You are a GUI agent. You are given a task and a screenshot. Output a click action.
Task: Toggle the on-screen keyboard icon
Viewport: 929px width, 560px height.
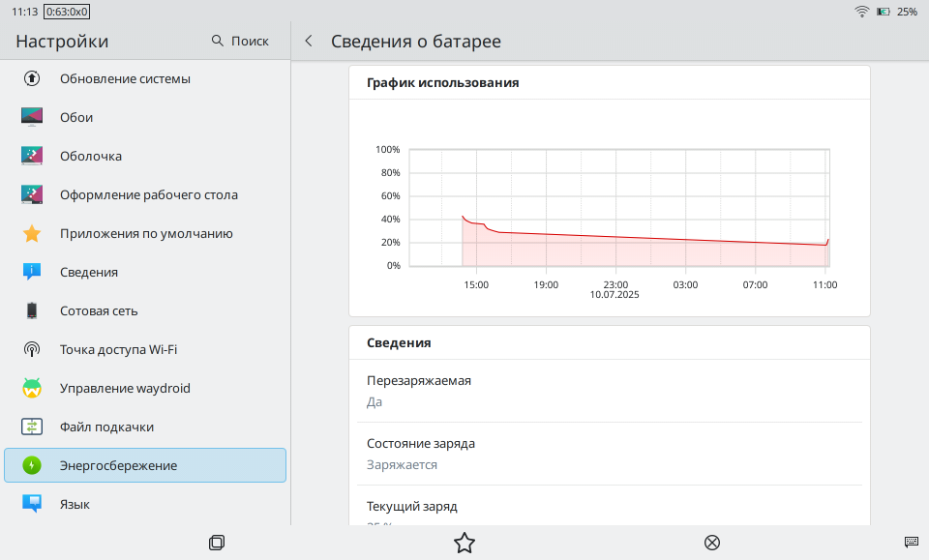pyautogui.click(x=911, y=543)
